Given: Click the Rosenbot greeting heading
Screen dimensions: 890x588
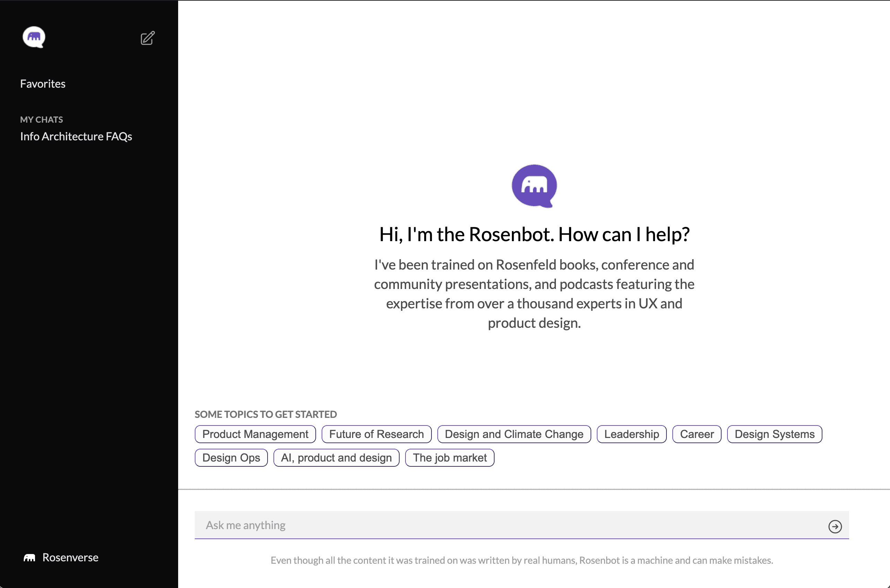Looking at the screenshot, I should click(534, 234).
